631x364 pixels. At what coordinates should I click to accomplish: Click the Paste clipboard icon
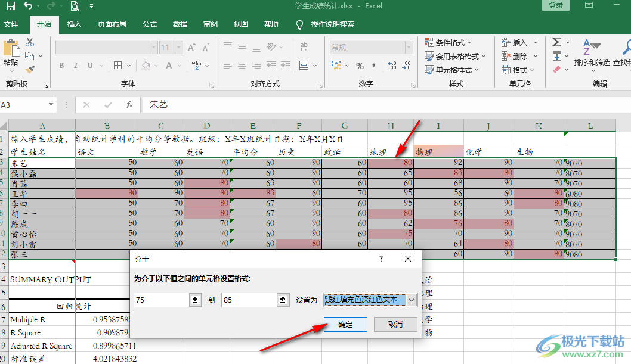pyautogui.click(x=11, y=48)
